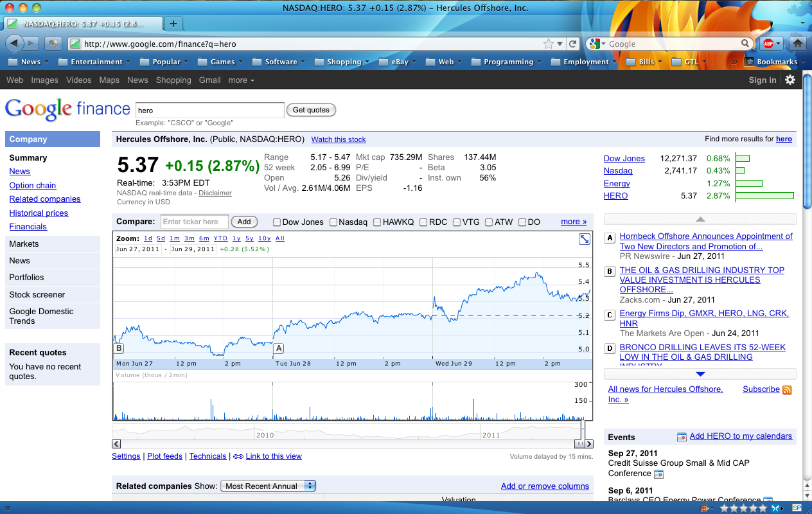The width and height of the screenshot is (812, 514).
Task: Click chart range scroll left arrow
Action: pyautogui.click(x=116, y=443)
